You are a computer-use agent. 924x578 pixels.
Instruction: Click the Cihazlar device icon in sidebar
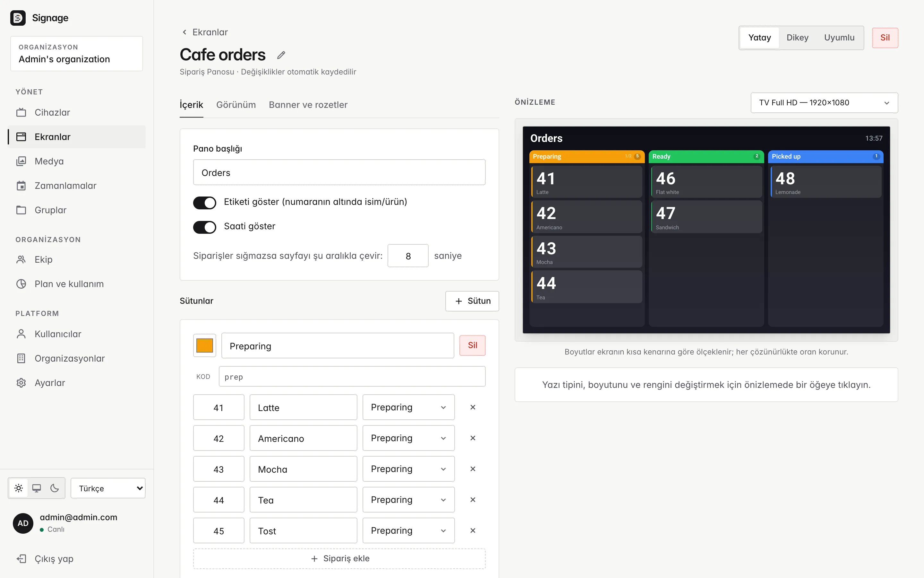tap(21, 112)
